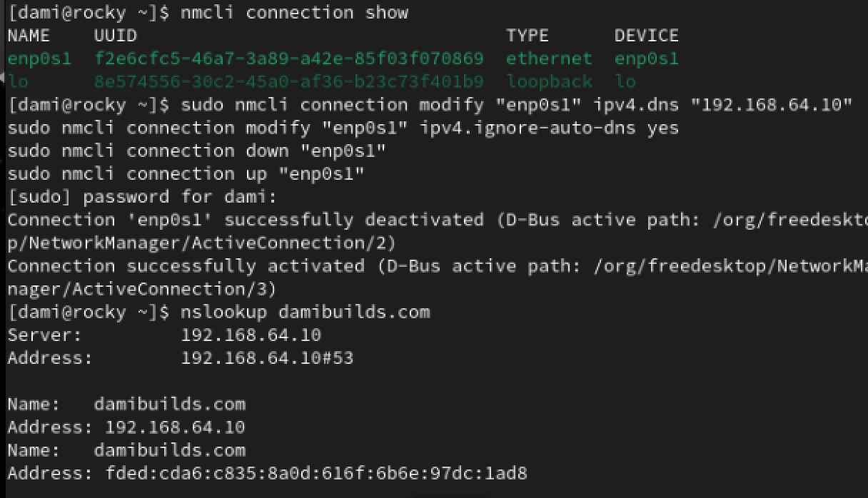
Task: Select the loopback UUID starting with 8e574556
Action: pyautogui.click(x=288, y=81)
